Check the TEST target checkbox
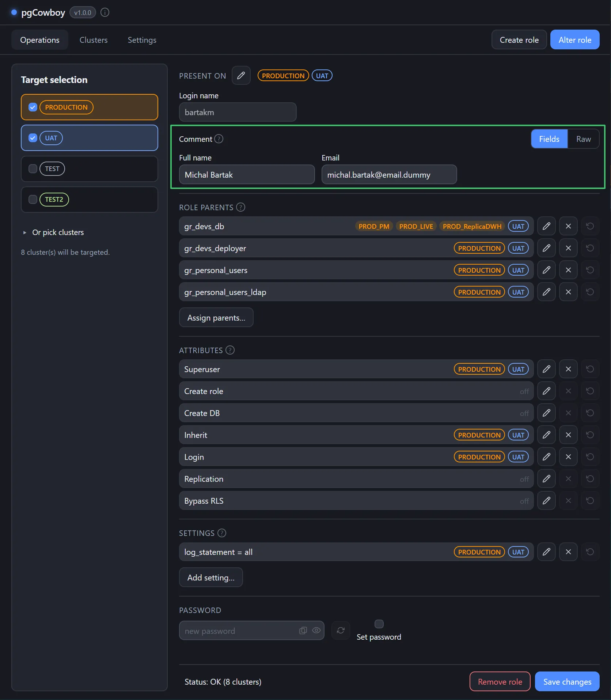The width and height of the screenshot is (611, 700). (x=33, y=169)
